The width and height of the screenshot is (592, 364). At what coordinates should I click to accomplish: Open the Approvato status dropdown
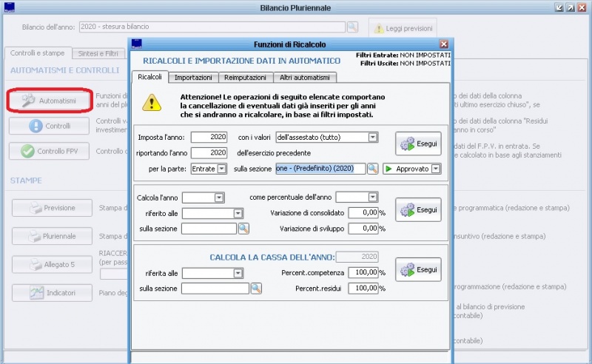(436, 169)
